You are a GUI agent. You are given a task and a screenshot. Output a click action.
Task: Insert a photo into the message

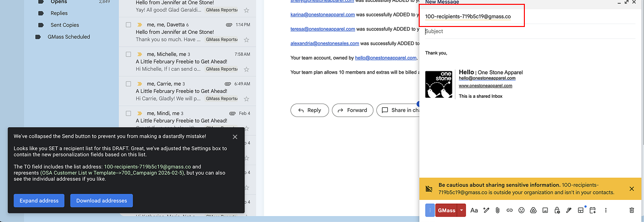[x=545, y=210]
